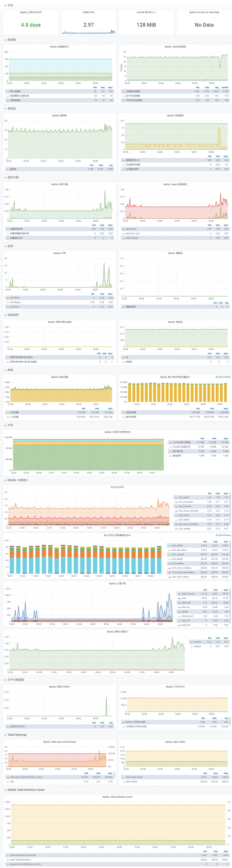
Task: Collapse the 文件与数据表 row
Action: (14, 680)
